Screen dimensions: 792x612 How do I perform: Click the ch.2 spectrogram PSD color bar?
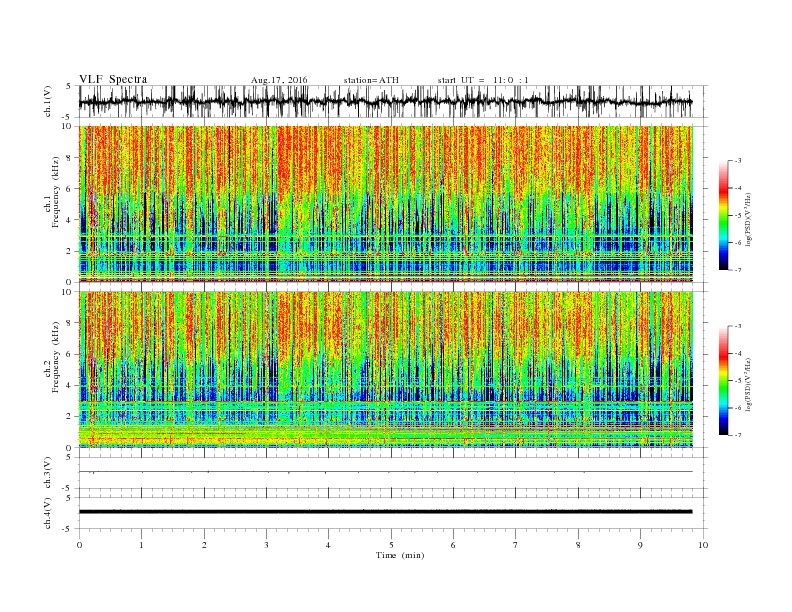[723, 381]
